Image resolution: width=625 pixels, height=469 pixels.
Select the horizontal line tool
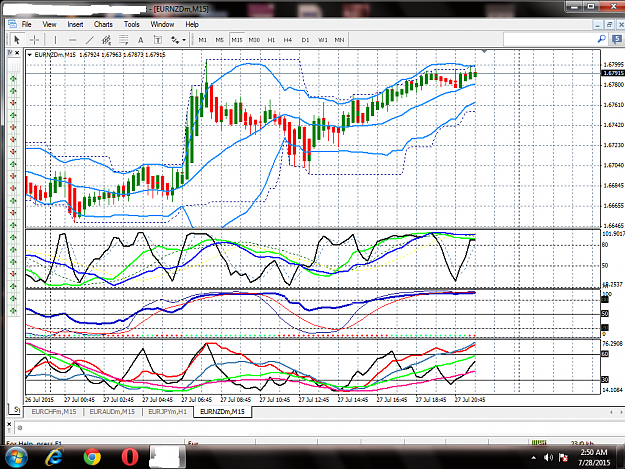72,40
